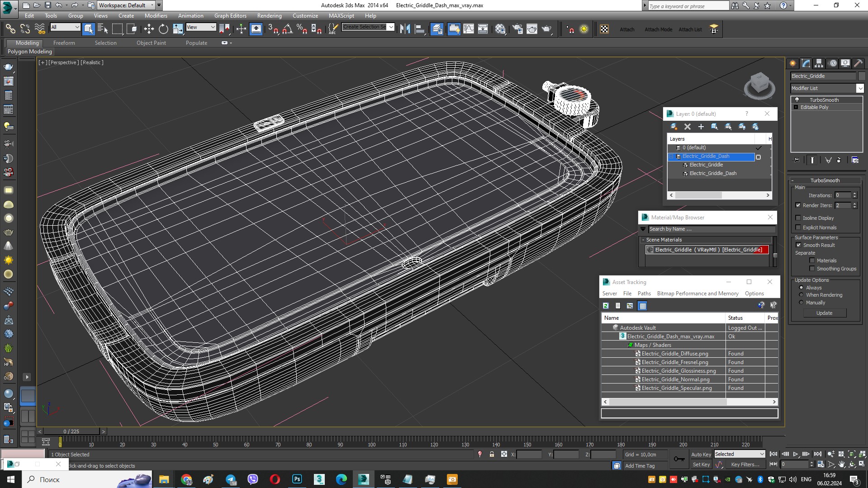The width and height of the screenshot is (868, 488).
Task: Select the Select and Move tool
Action: tap(149, 29)
